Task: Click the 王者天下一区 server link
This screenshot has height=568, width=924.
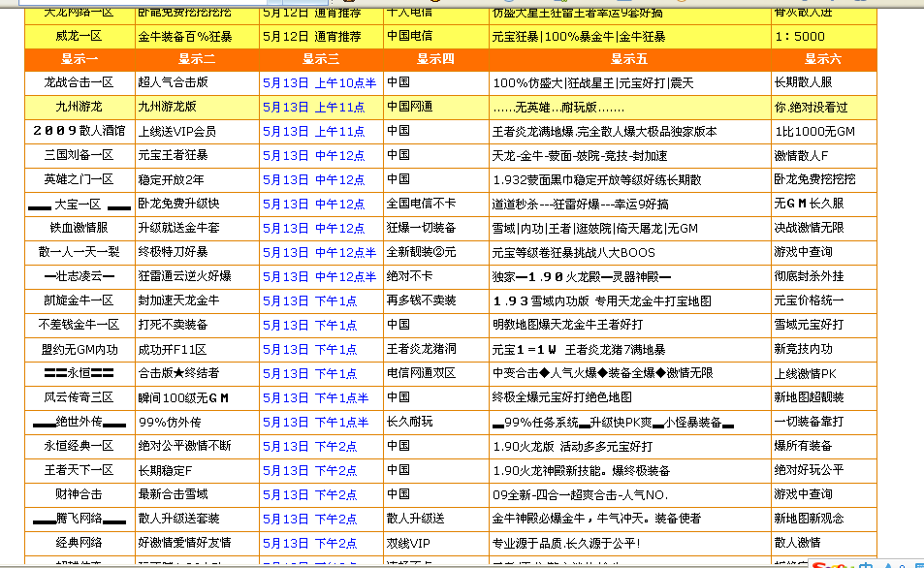Action: pyautogui.click(x=79, y=471)
